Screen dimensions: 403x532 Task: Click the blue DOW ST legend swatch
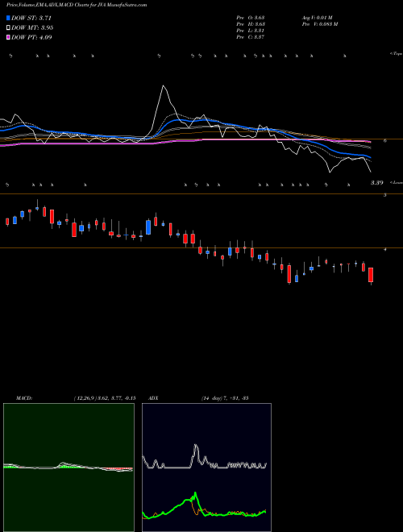point(8,18)
